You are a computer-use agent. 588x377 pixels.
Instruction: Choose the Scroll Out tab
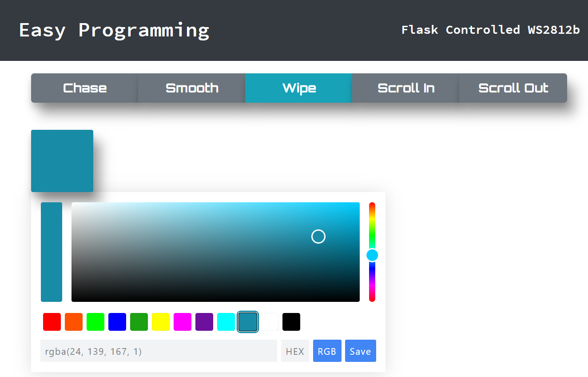(513, 88)
